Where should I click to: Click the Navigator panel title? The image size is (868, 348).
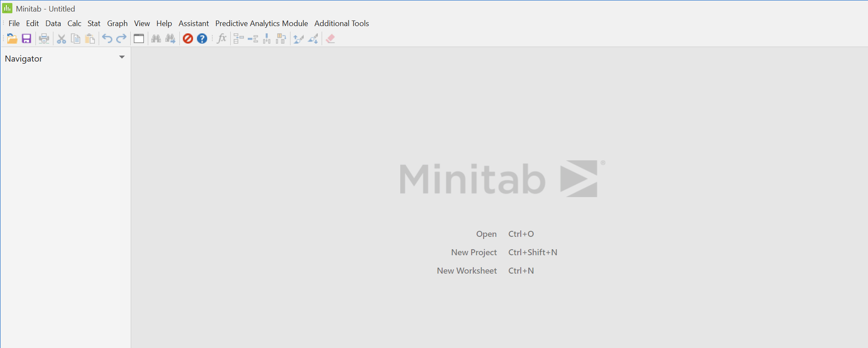(x=23, y=59)
